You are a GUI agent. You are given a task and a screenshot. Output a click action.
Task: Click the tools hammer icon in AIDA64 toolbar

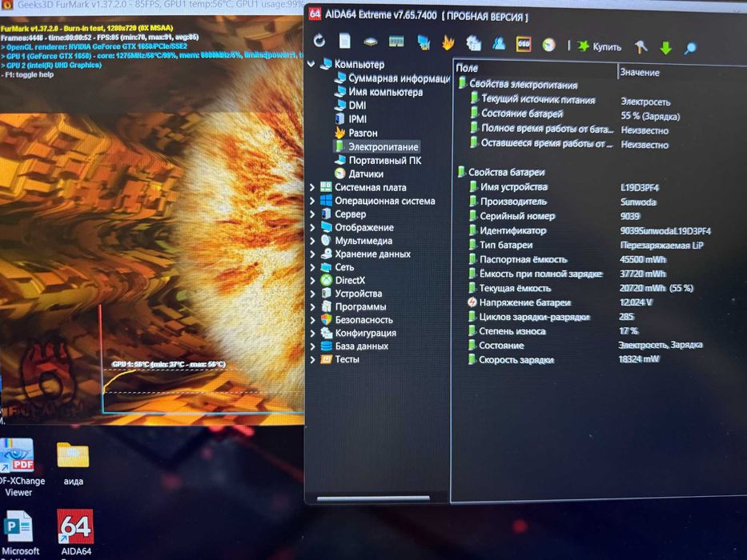coord(641,46)
